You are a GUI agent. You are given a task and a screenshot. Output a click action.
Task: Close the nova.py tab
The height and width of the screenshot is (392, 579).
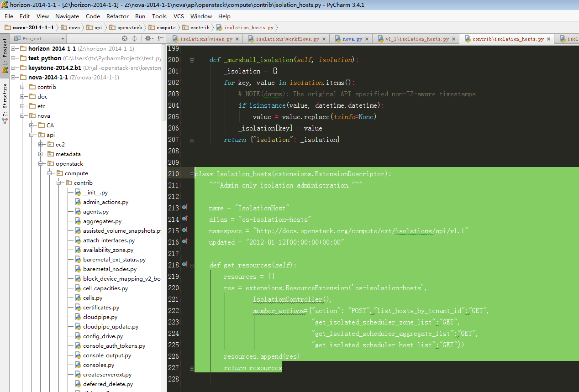pyautogui.click(x=367, y=39)
